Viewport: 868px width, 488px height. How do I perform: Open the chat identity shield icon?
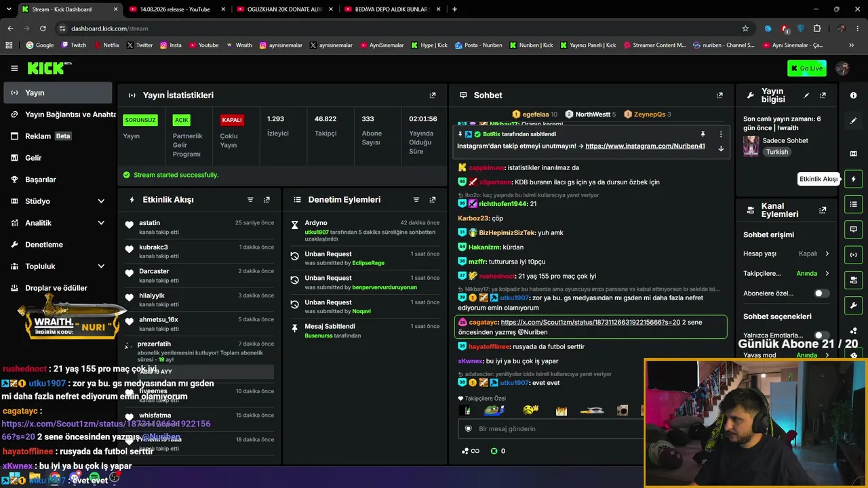[x=468, y=429]
